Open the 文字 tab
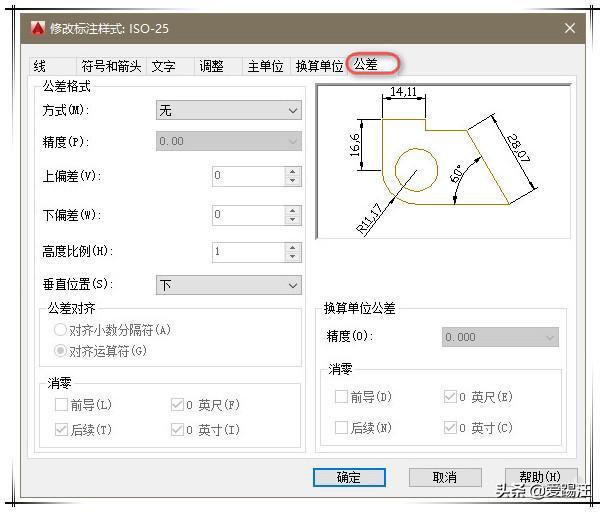The height and width of the screenshot is (512, 605). coord(170,66)
